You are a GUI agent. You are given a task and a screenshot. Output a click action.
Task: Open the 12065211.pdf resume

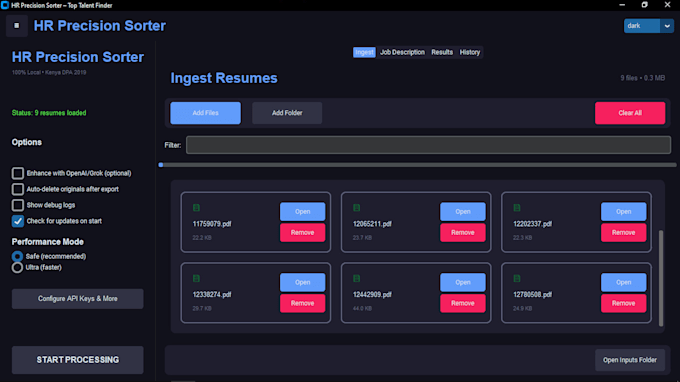coord(463,212)
